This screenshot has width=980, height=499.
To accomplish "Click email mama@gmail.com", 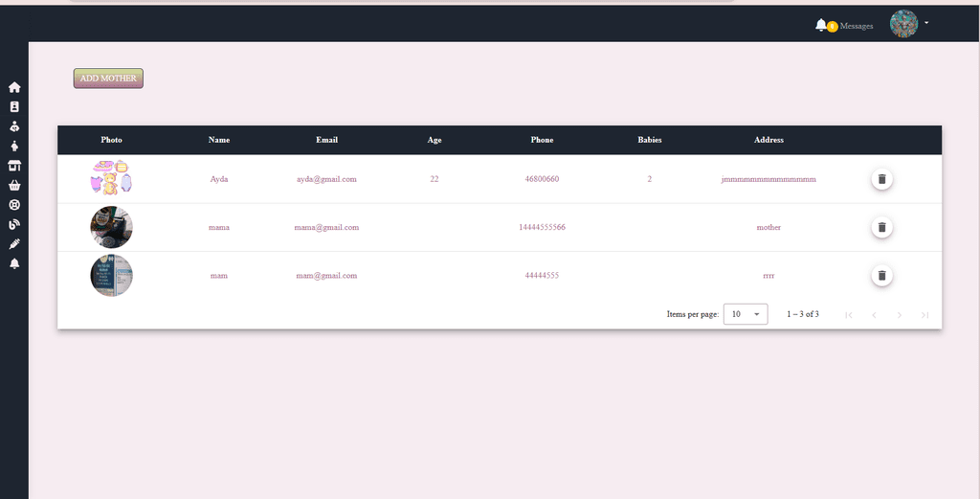I will pos(327,227).
